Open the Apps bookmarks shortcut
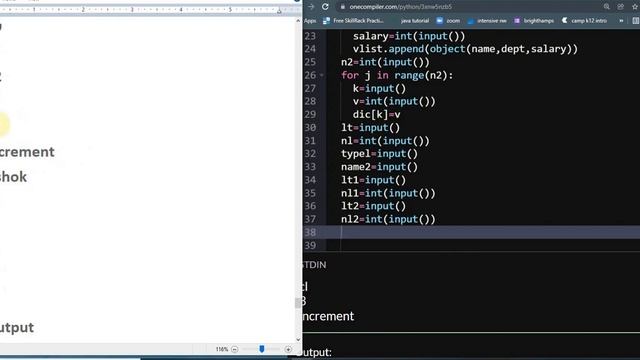 tap(310, 21)
